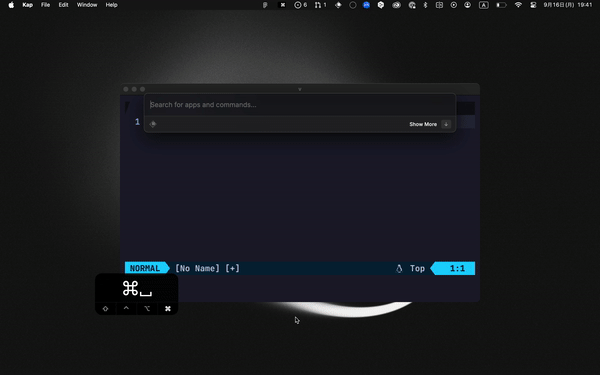This screenshot has height=375, width=600.
Task: Click the battery status icon
Action: [501, 5]
